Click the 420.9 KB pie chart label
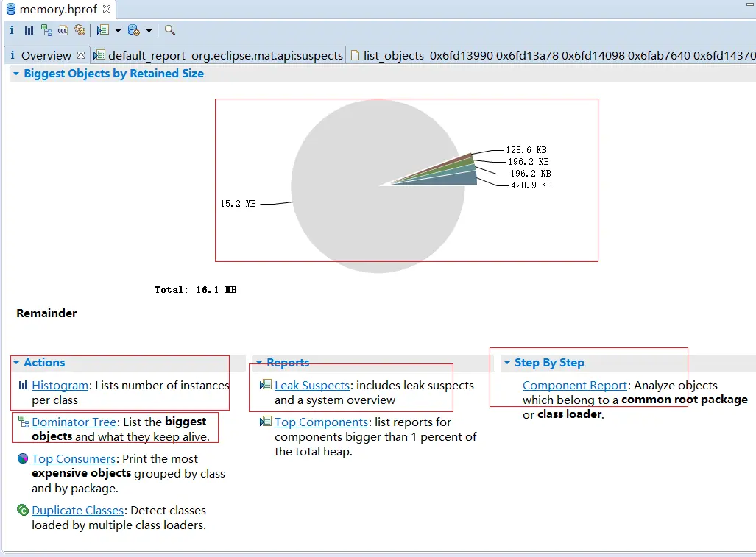The height and width of the screenshot is (557, 756). click(531, 185)
